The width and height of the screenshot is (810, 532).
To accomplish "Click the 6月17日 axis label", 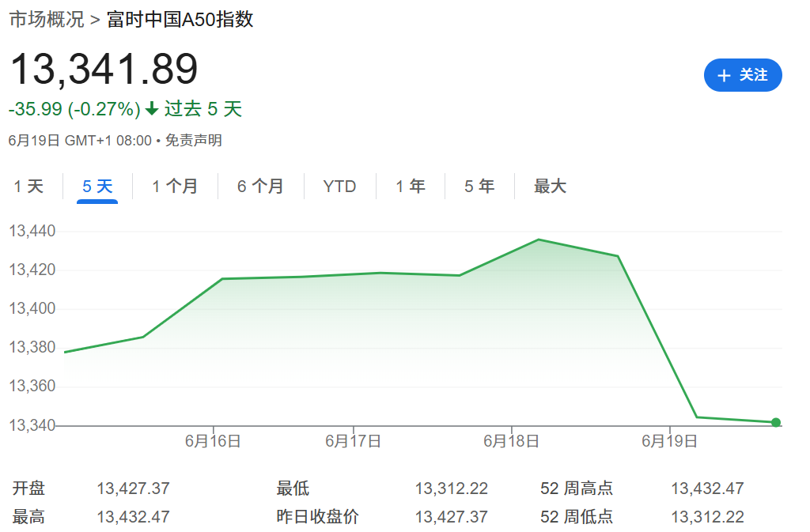I will [353, 441].
